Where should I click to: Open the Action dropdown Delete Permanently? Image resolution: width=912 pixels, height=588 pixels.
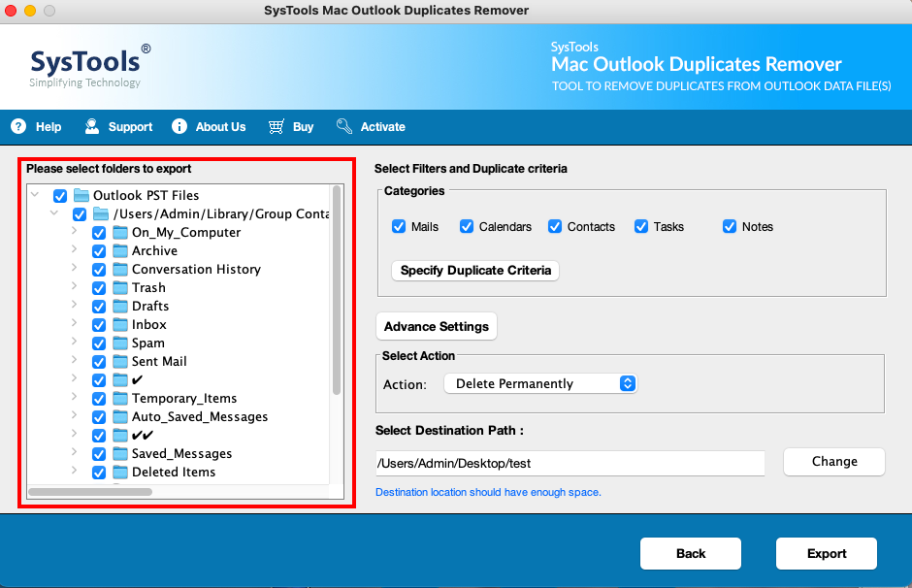540,384
